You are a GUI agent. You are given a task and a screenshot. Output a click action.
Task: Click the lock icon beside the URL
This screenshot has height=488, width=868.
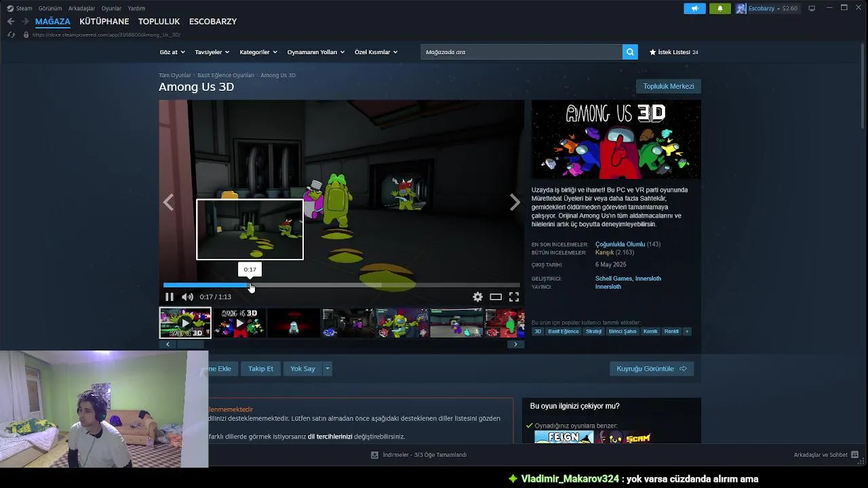tap(26, 35)
